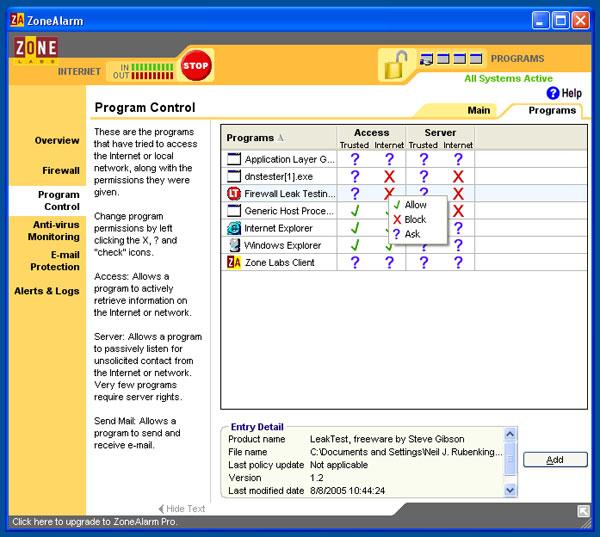Viewport: 600px width, 537px height.
Task: Click the first active program icon near PROGRAMS
Action: click(x=426, y=59)
